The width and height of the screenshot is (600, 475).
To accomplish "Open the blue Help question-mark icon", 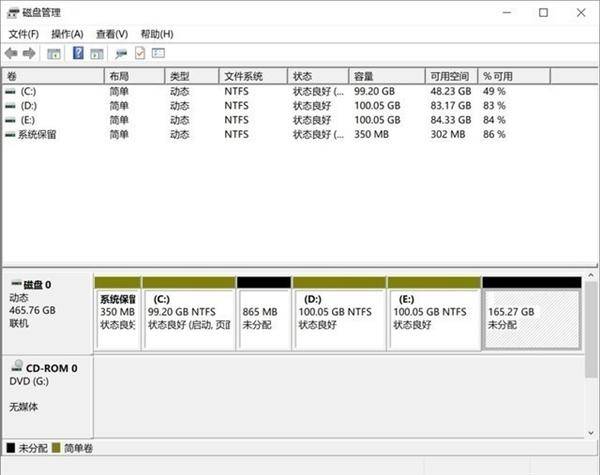I will (78, 53).
